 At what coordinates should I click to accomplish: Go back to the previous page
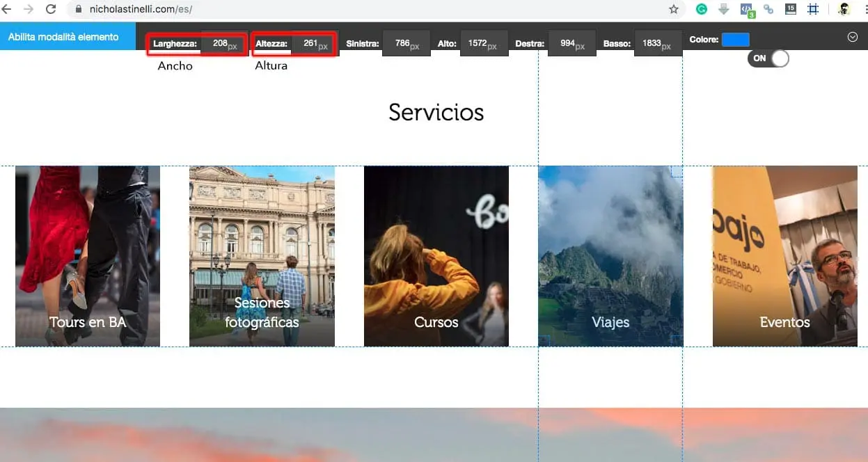(7, 9)
